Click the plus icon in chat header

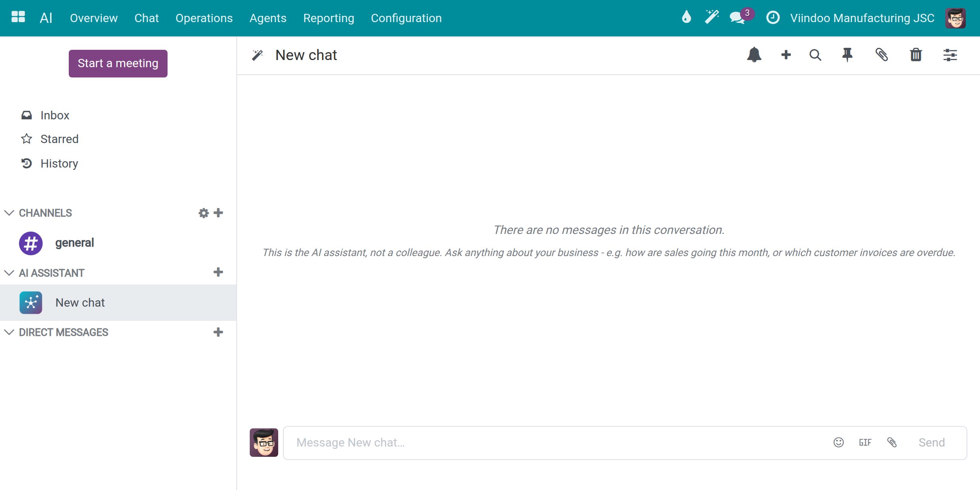[x=786, y=55]
